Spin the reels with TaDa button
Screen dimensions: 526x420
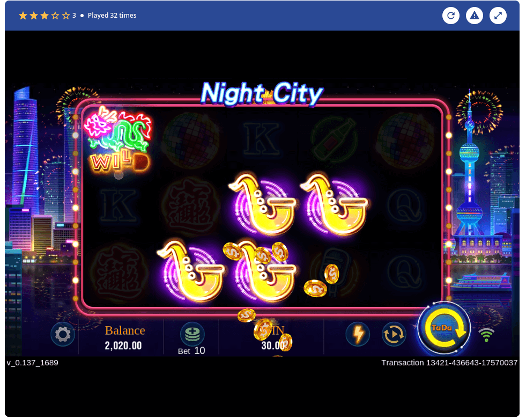[444, 328]
